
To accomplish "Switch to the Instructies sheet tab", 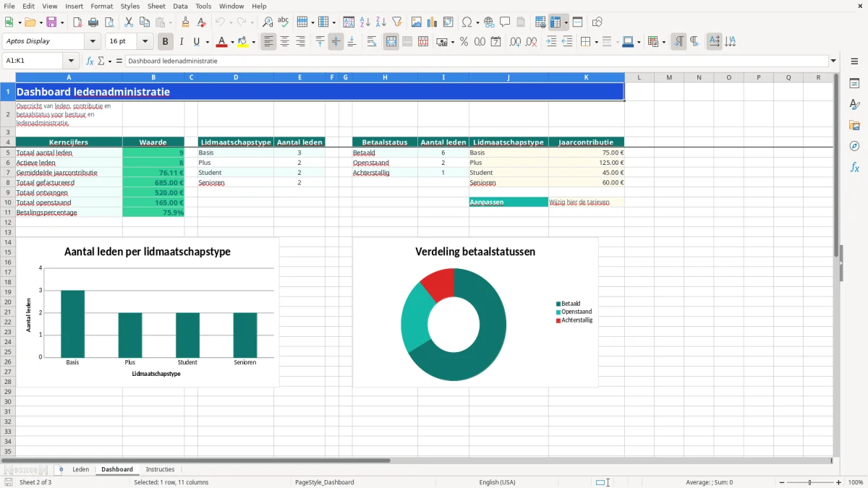I will (x=160, y=469).
